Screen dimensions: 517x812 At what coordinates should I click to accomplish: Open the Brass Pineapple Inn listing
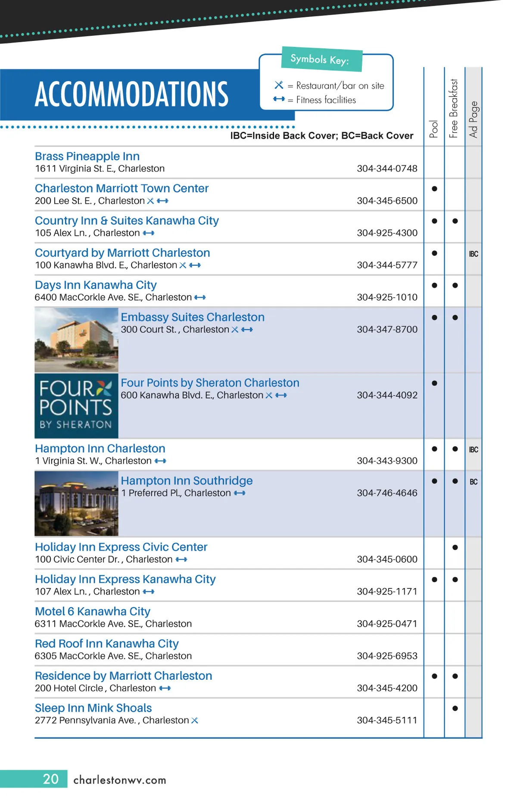[x=87, y=156]
